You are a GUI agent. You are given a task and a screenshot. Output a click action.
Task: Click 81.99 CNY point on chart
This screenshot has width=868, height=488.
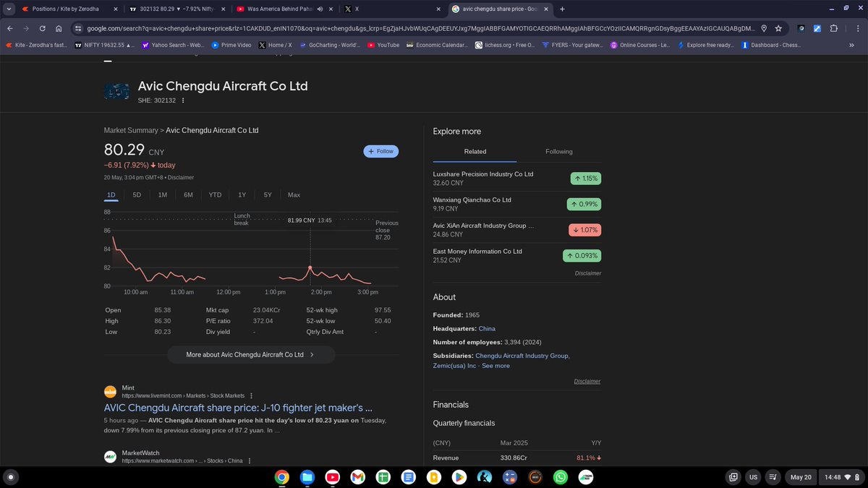[x=311, y=268]
